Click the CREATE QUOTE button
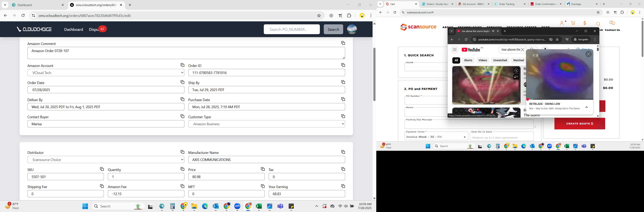644x212 pixels. (x=580, y=124)
